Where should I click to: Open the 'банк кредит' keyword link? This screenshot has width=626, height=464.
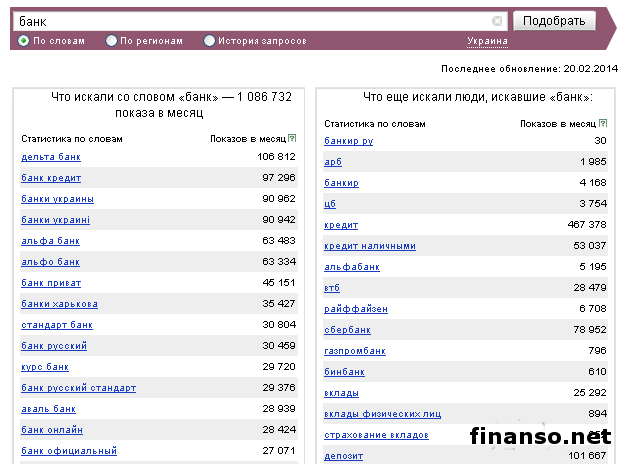(x=51, y=178)
